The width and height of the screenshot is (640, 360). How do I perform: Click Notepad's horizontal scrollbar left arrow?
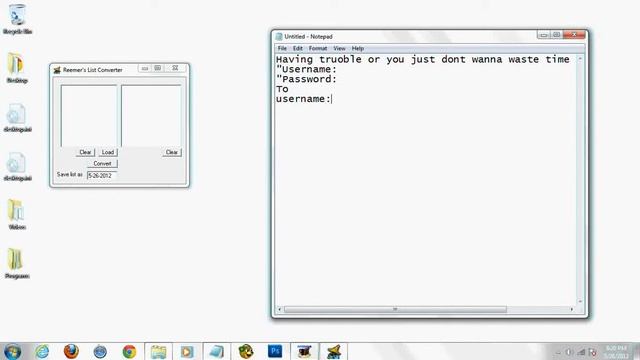[280, 309]
